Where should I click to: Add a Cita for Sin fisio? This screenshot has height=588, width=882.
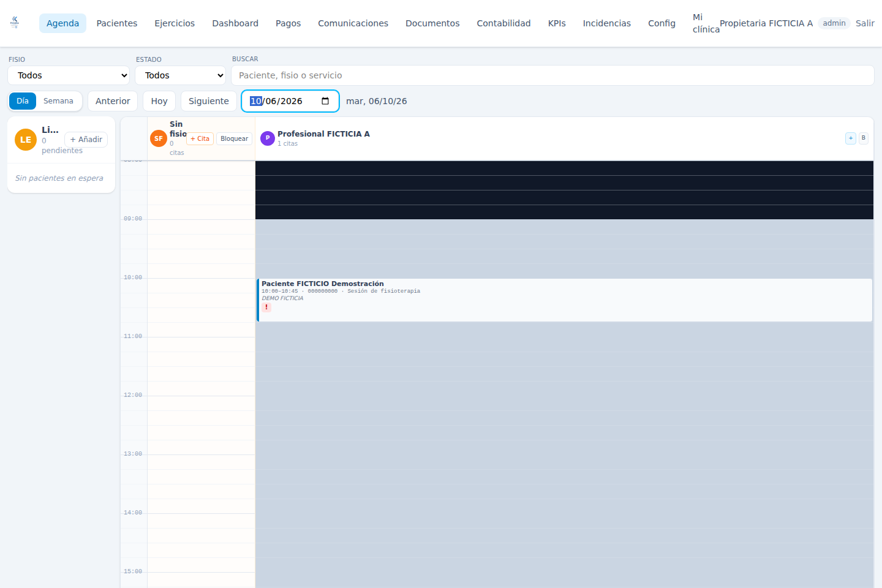click(200, 139)
